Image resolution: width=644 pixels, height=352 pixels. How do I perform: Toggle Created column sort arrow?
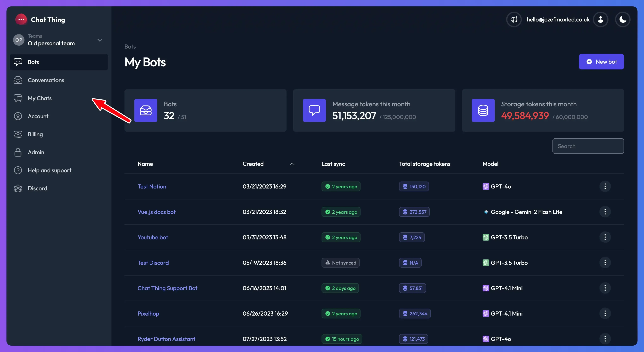click(292, 164)
